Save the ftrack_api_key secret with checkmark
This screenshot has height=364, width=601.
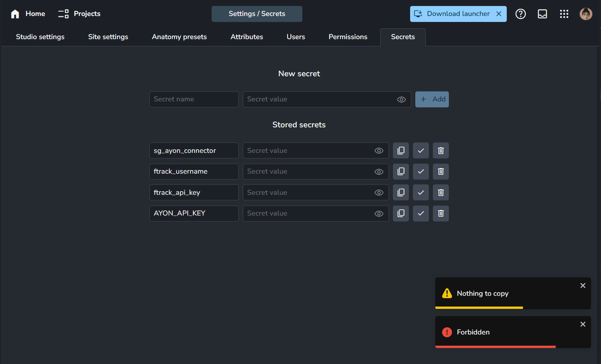[421, 192]
